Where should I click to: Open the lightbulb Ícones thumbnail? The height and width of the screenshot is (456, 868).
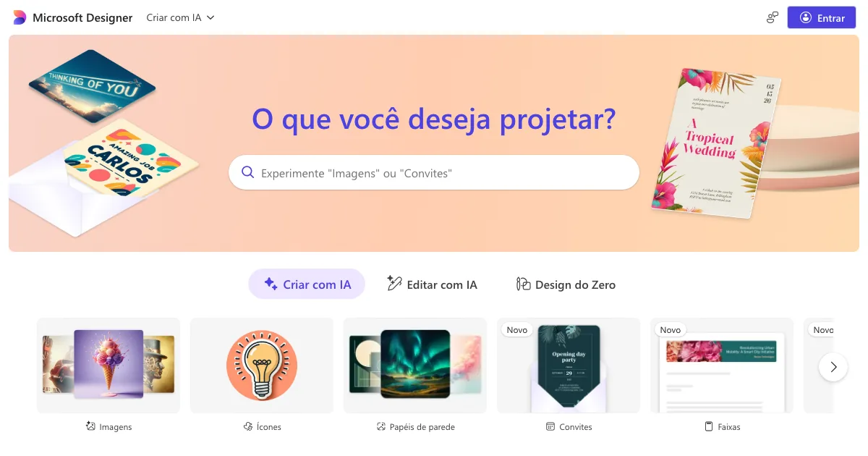click(262, 366)
